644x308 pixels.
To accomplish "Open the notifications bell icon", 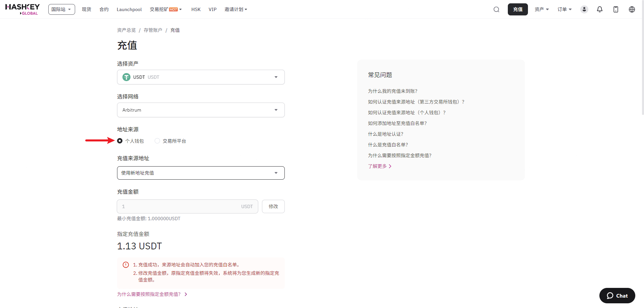I will pyautogui.click(x=600, y=9).
